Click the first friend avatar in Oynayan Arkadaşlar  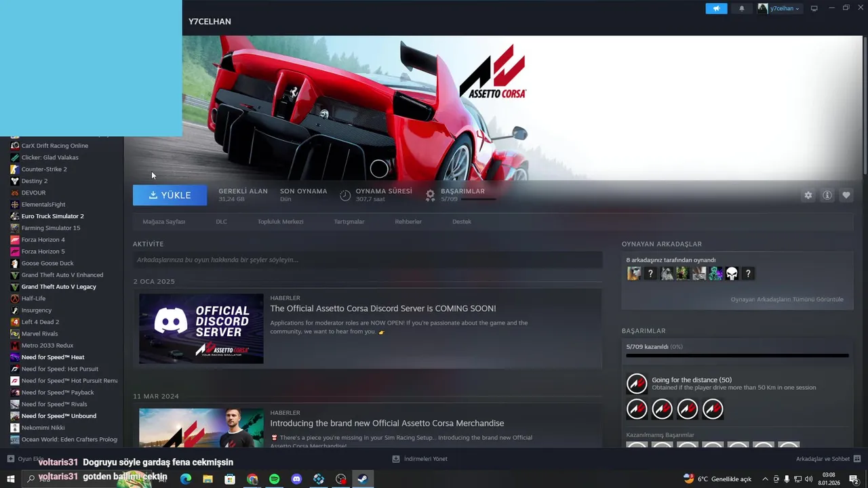pyautogui.click(x=634, y=274)
